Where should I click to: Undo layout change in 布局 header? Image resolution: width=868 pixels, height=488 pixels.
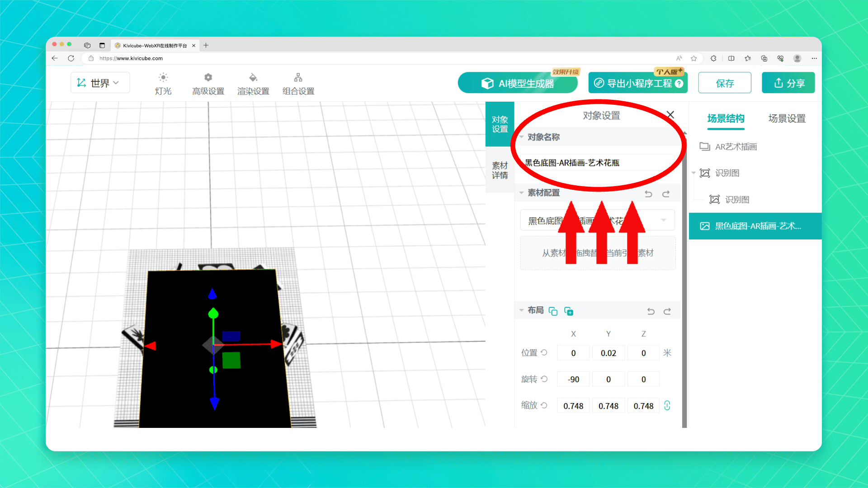(651, 311)
